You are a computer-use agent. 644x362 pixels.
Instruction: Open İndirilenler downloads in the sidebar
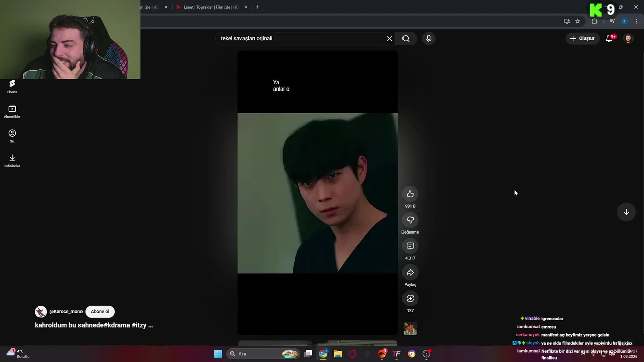[x=12, y=161]
